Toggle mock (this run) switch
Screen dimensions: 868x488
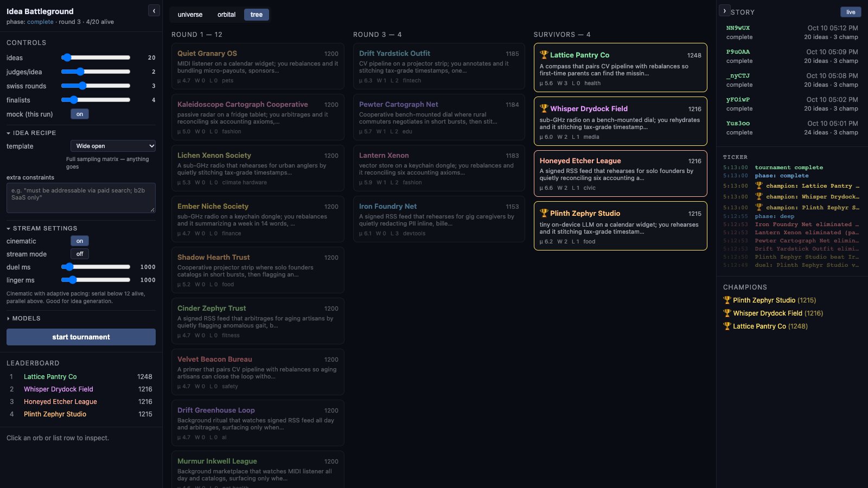coord(80,114)
